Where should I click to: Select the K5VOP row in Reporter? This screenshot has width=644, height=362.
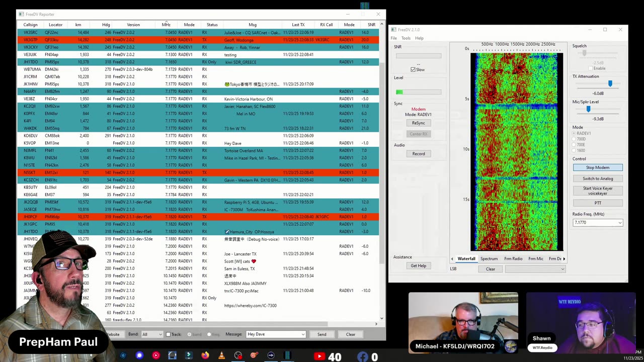click(x=199, y=143)
